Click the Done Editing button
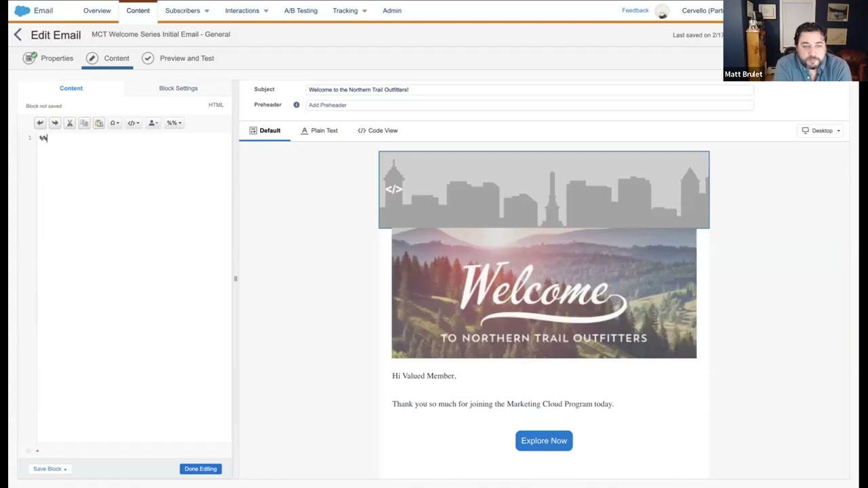 point(201,469)
